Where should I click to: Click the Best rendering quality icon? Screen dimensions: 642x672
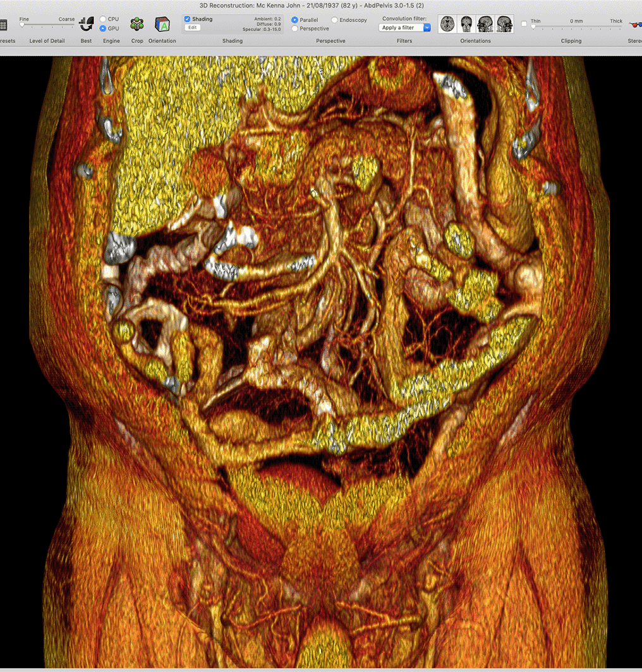pyautogui.click(x=86, y=23)
